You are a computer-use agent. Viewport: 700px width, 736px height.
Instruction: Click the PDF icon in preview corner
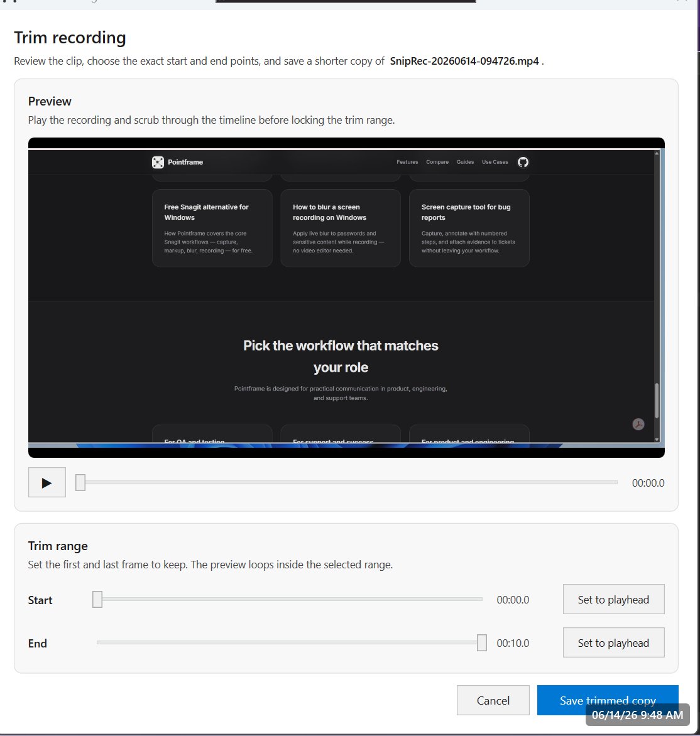click(x=638, y=425)
